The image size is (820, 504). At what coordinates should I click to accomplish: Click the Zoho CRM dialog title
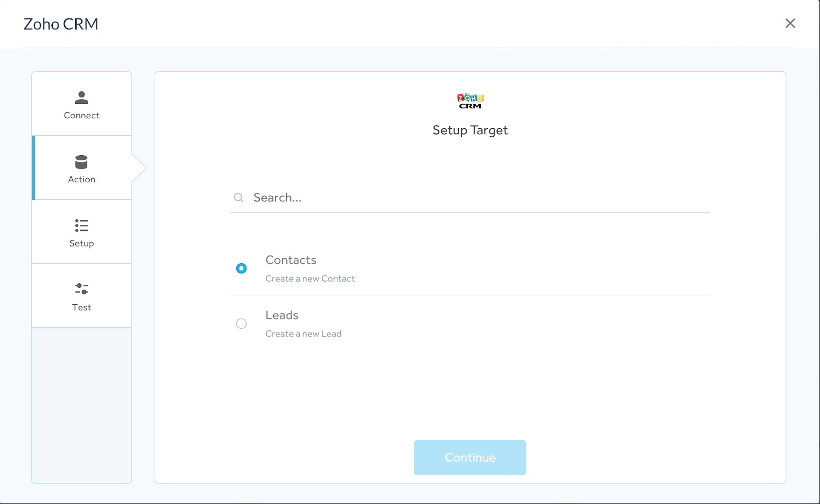click(61, 24)
